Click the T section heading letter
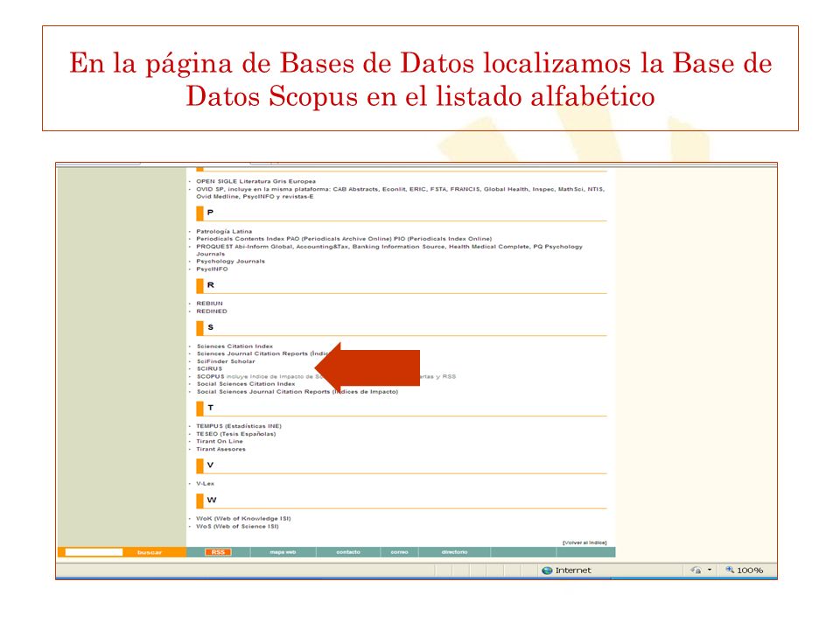 pos(211,408)
